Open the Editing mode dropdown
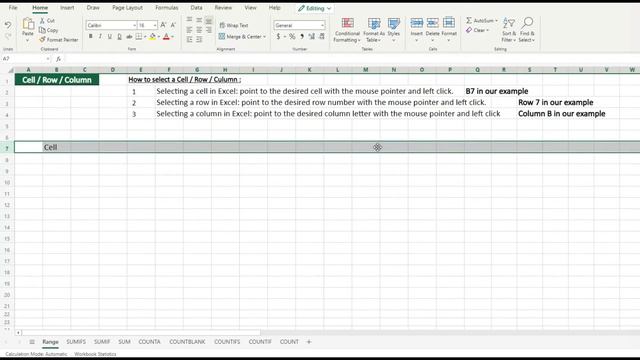The width and height of the screenshot is (640, 360). click(314, 8)
